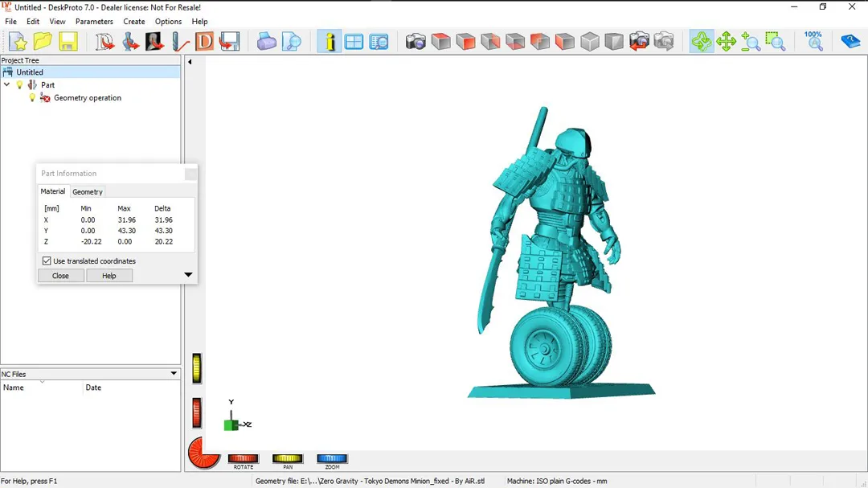
Task: Activate the plus-minus magnifier zoom mode icon
Action: click(x=751, y=42)
